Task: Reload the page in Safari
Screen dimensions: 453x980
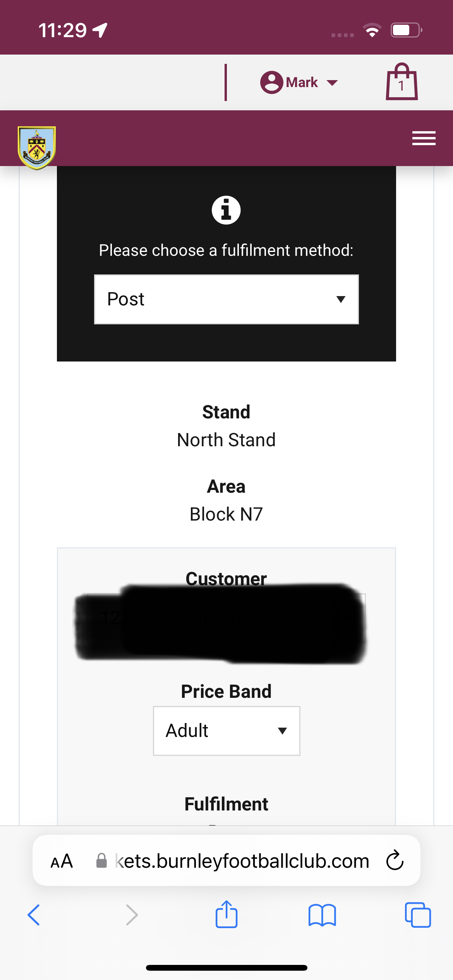Action: pyautogui.click(x=395, y=860)
